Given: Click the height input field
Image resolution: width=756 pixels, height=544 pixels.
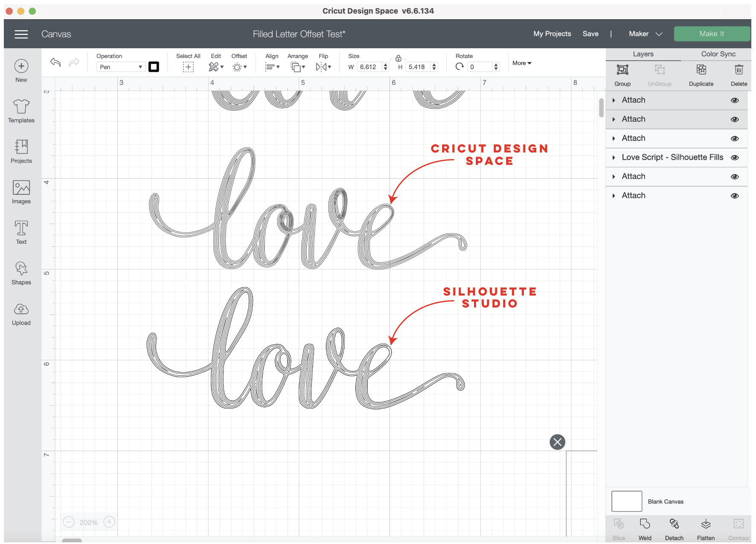Looking at the screenshot, I should tap(418, 67).
